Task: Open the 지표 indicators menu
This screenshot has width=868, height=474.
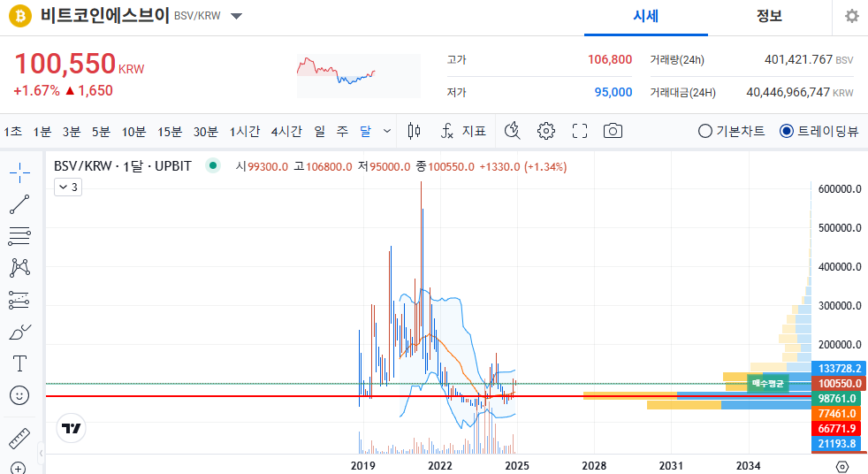Action: coord(463,131)
